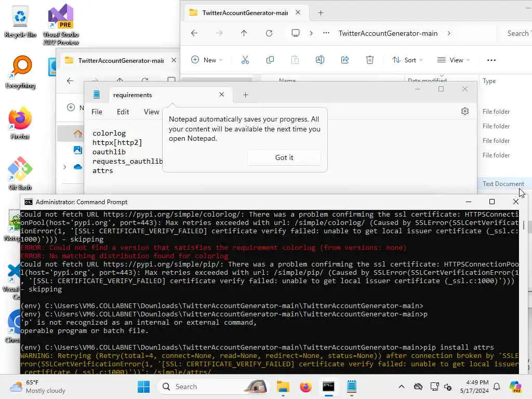Viewport: 532px width, 399px height.
Task: Open notifications bell in system tray
Action: pyautogui.click(x=497, y=387)
